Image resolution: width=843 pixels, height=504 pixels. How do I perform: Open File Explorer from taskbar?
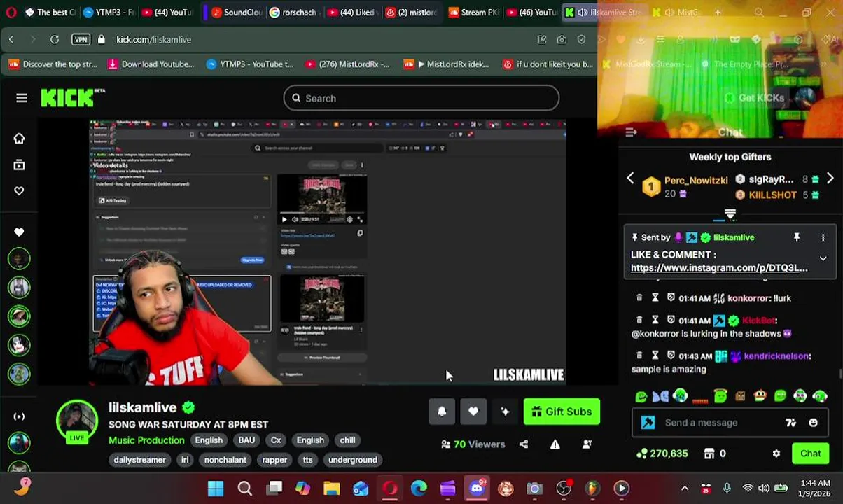point(331,488)
